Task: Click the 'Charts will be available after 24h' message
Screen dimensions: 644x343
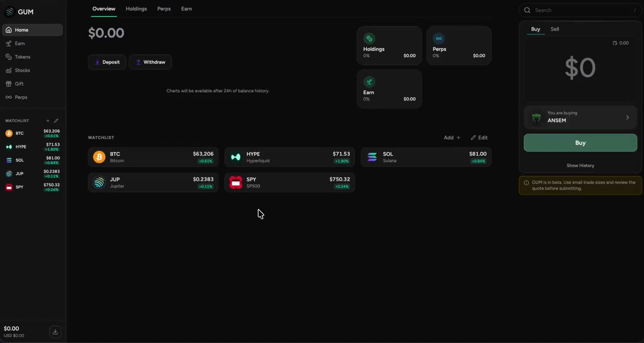Action: point(218,91)
